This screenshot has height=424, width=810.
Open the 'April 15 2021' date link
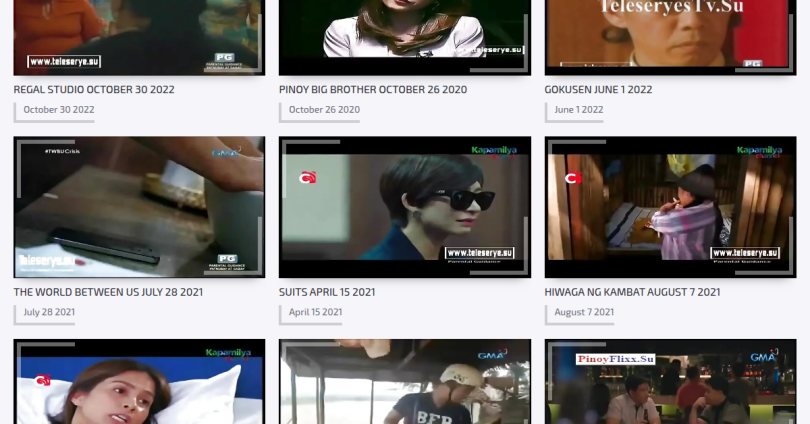point(316,313)
